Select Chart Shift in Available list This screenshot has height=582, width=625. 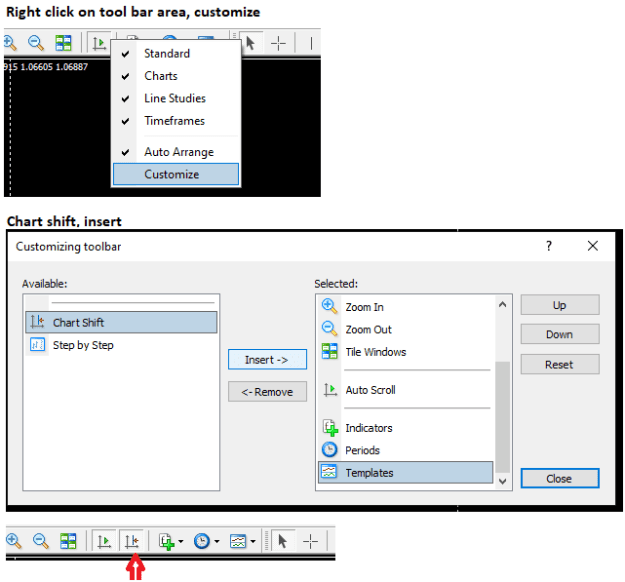click(x=121, y=322)
